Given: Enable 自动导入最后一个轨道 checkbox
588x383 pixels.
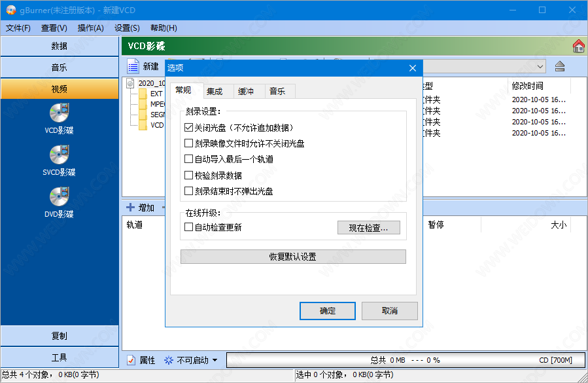Looking at the screenshot, I should [x=188, y=159].
